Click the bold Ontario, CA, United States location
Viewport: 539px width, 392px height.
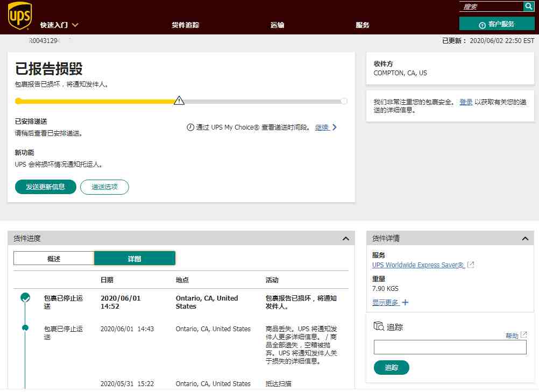[207, 302]
